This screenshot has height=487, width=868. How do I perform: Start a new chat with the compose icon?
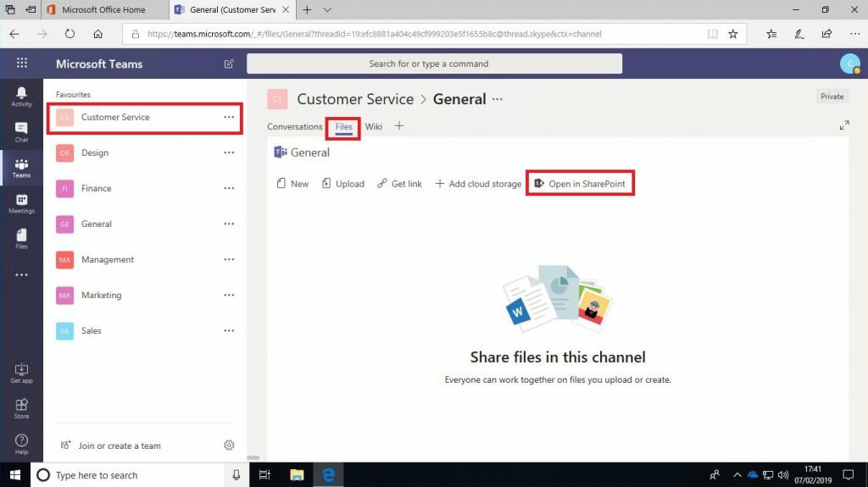pos(229,64)
